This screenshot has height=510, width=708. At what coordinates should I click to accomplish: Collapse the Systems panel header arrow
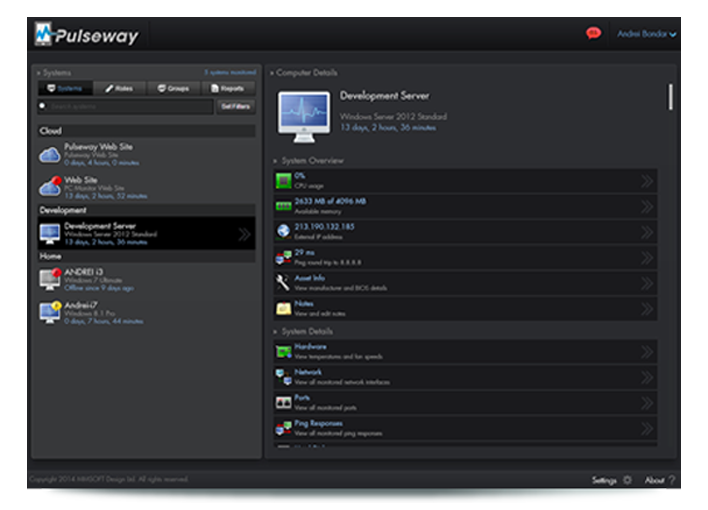38,73
